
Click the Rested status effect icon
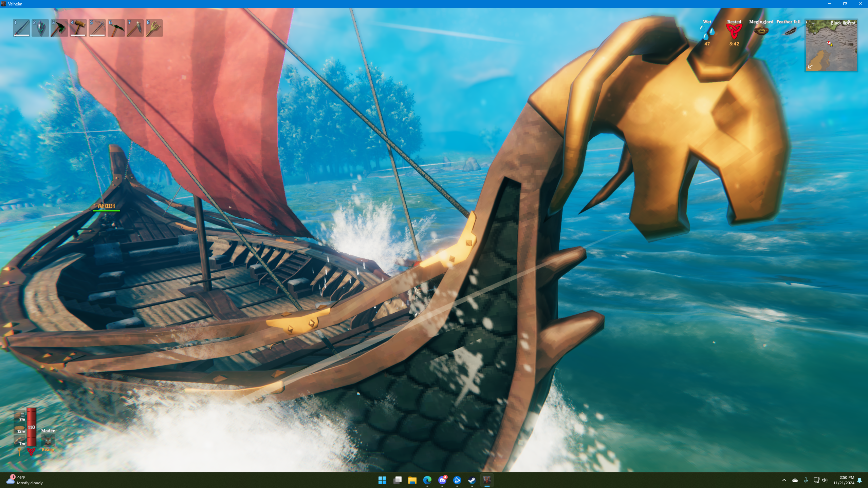[x=734, y=32]
